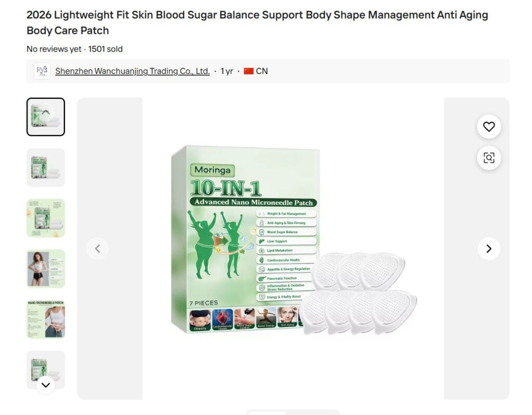Select the last visible product thumbnail

coord(46,370)
